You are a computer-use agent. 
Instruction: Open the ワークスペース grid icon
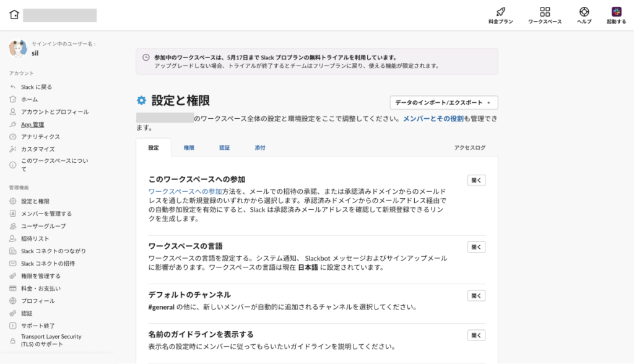[x=544, y=12]
